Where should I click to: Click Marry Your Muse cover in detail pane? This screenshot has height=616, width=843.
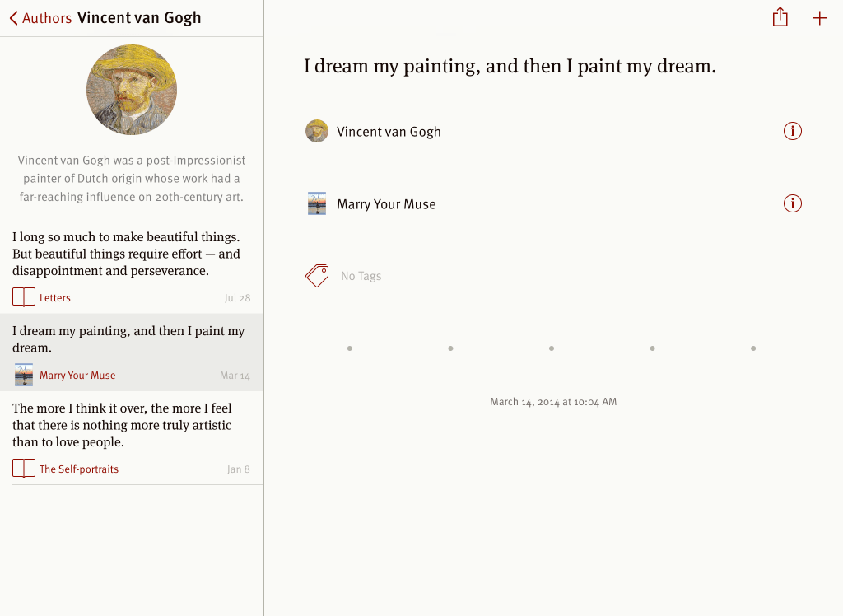point(317,203)
